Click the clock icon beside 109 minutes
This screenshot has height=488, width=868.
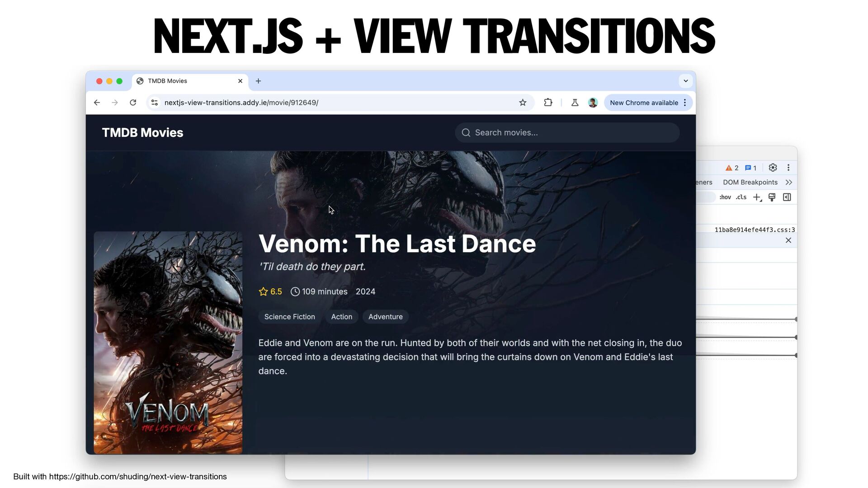[295, 291]
